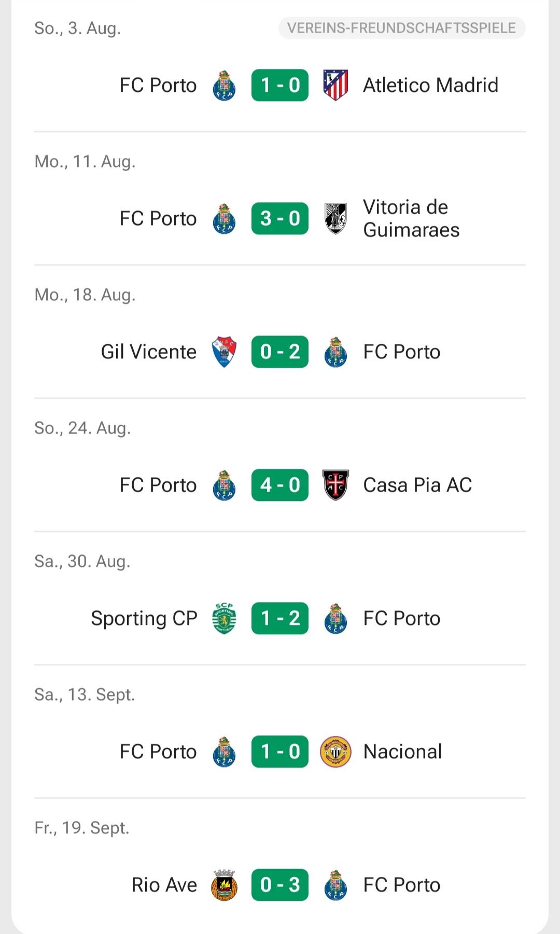Show the 0-3 Rio Ave result

tap(280, 885)
